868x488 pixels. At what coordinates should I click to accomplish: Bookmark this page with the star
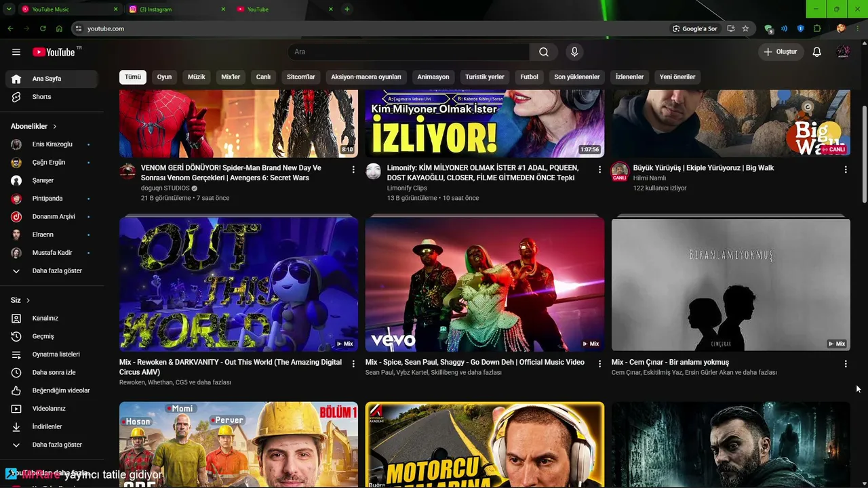click(745, 28)
